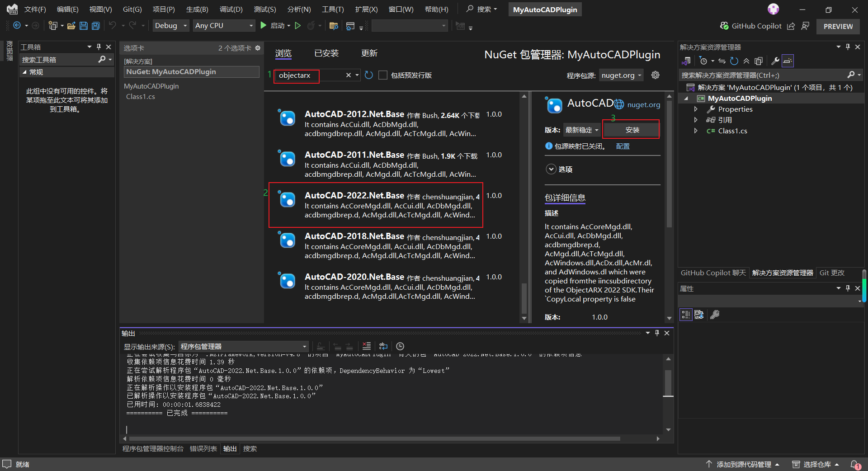The height and width of the screenshot is (471, 868).
Task: Click the save all icon
Action: 96,26
